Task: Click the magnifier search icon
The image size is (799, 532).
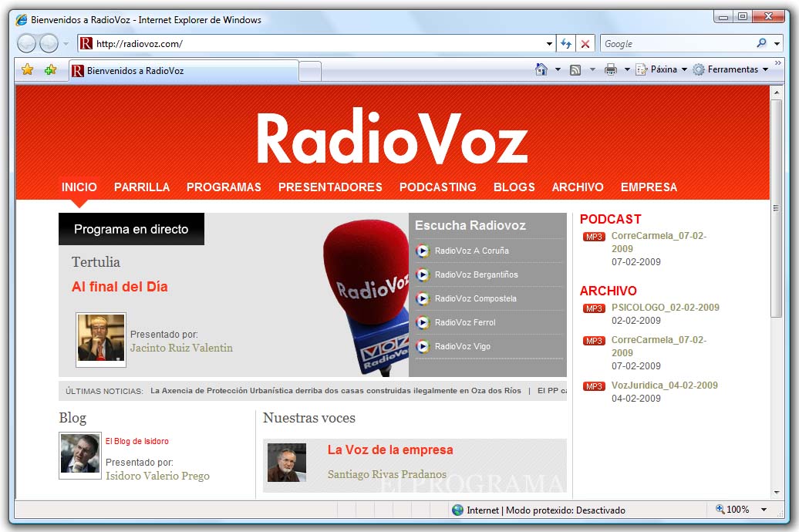Action: (x=761, y=43)
